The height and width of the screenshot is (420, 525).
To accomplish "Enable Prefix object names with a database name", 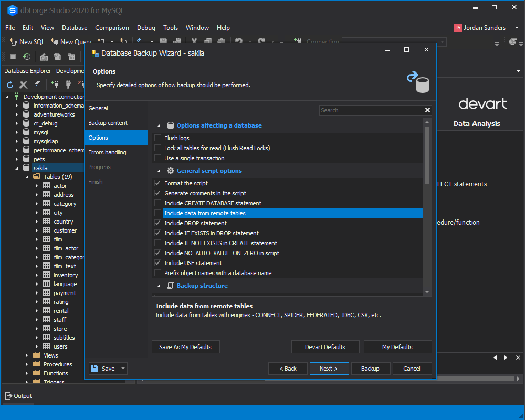I will pyautogui.click(x=157, y=273).
